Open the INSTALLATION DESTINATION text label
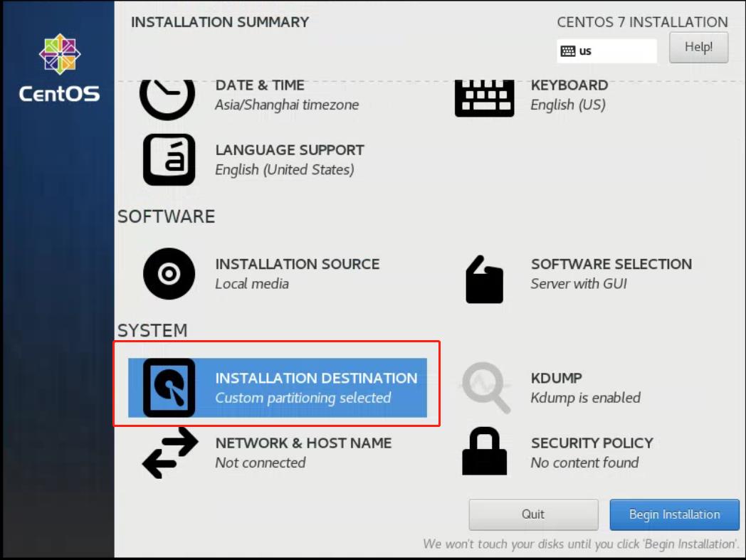746x560 pixels. tap(316, 379)
